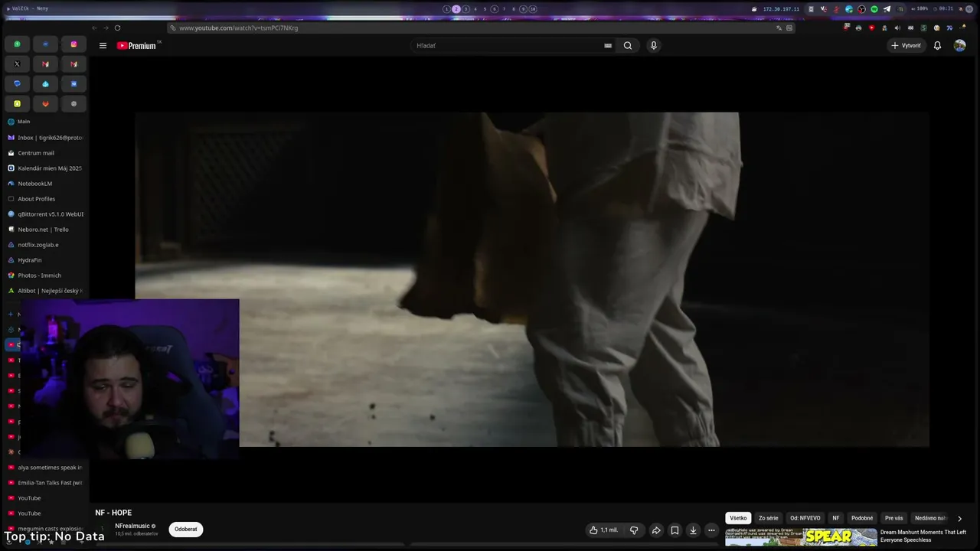Screen dimensions: 980x551
Task: Select the Pre vás filter chip
Action: (894, 518)
